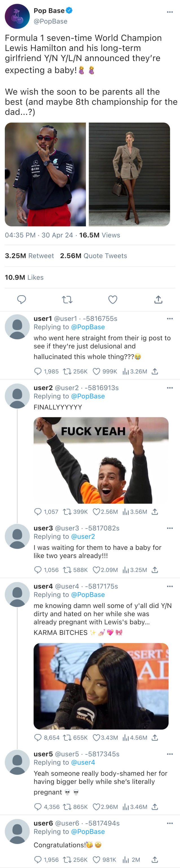Like user3's reply about waiting two years

[x=96, y=570]
